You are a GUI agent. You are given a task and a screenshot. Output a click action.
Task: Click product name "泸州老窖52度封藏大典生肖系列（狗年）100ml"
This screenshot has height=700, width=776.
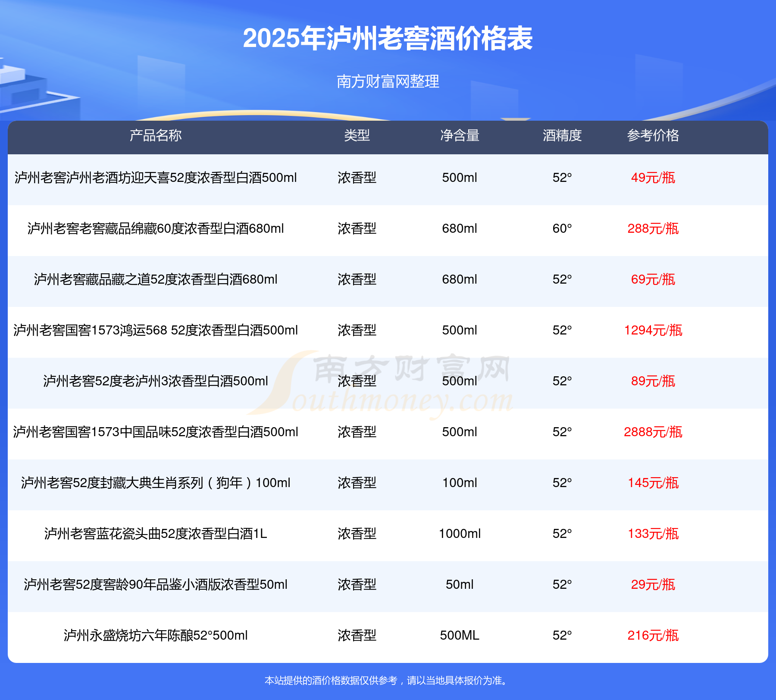156,483
